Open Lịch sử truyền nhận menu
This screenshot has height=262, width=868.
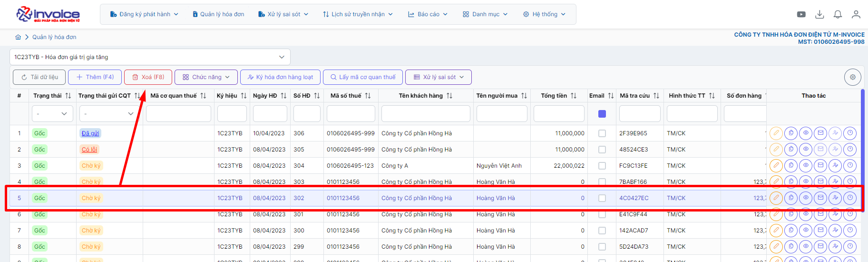click(x=358, y=14)
